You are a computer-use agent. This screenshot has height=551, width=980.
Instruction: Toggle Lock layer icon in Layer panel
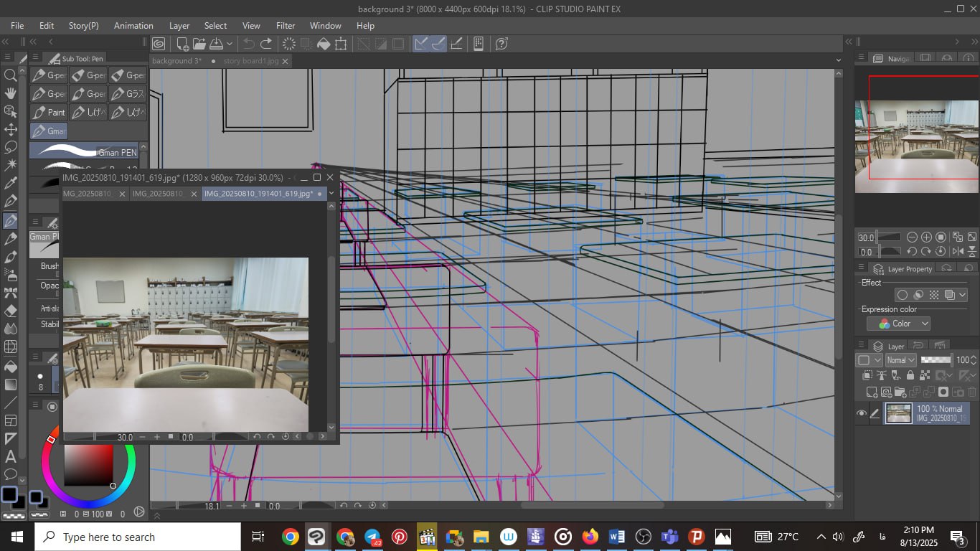(910, 375)
